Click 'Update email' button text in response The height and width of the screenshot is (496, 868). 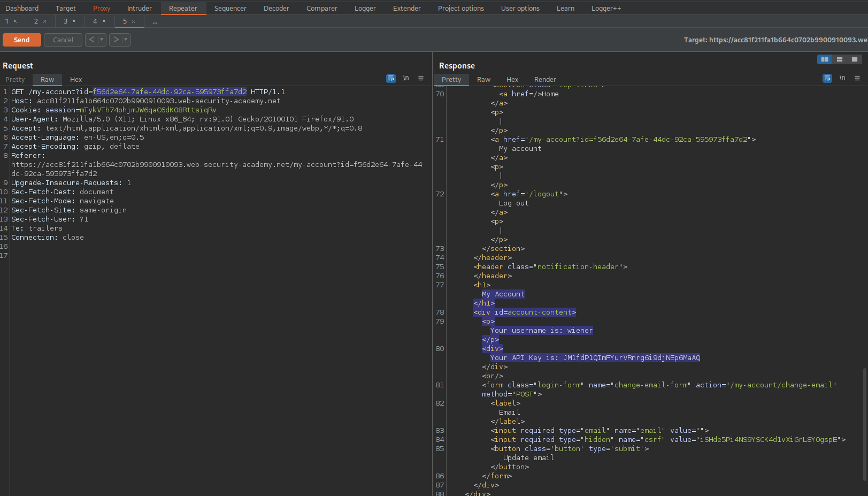point(528,457)
